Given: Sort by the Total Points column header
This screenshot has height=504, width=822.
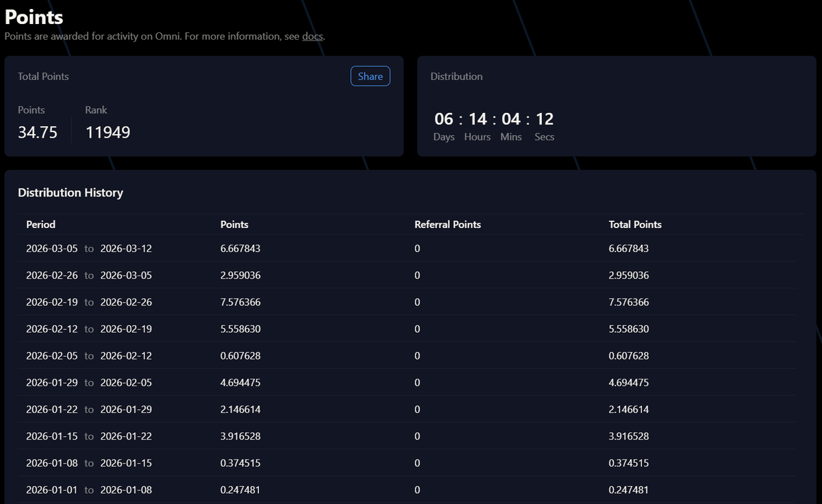Looking at the screenshot, I should (x=635, y=224).
